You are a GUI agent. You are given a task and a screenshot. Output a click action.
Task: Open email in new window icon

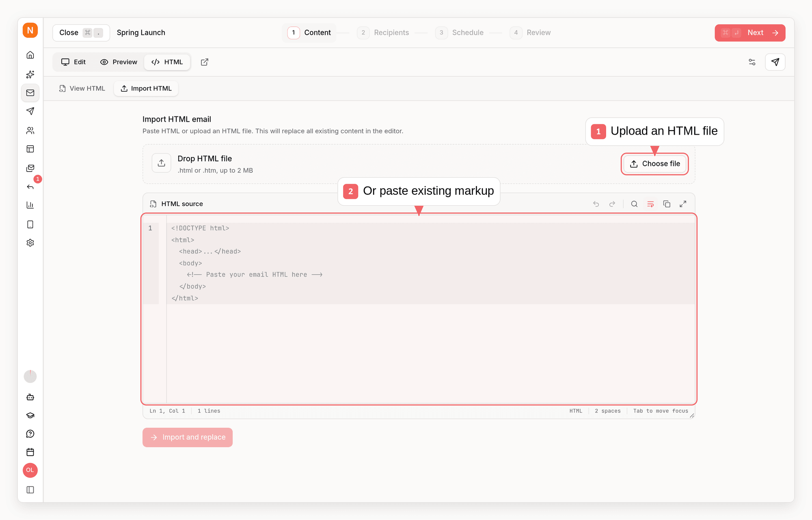pyautogui.click(x=205, y=62)
